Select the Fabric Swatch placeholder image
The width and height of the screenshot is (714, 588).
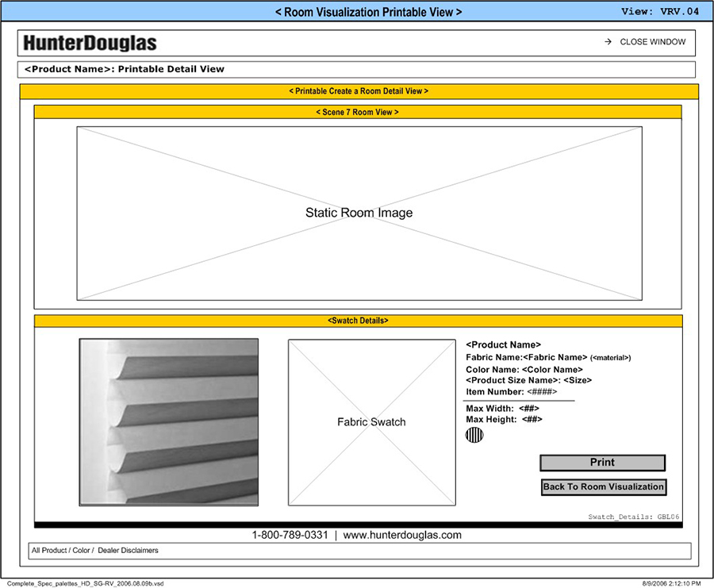coord(371,422)
